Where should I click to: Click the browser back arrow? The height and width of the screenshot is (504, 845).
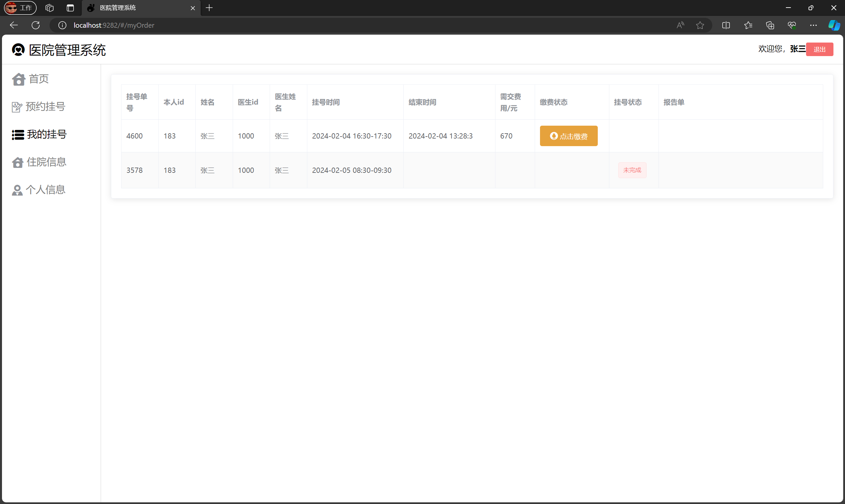click(14, 25)
